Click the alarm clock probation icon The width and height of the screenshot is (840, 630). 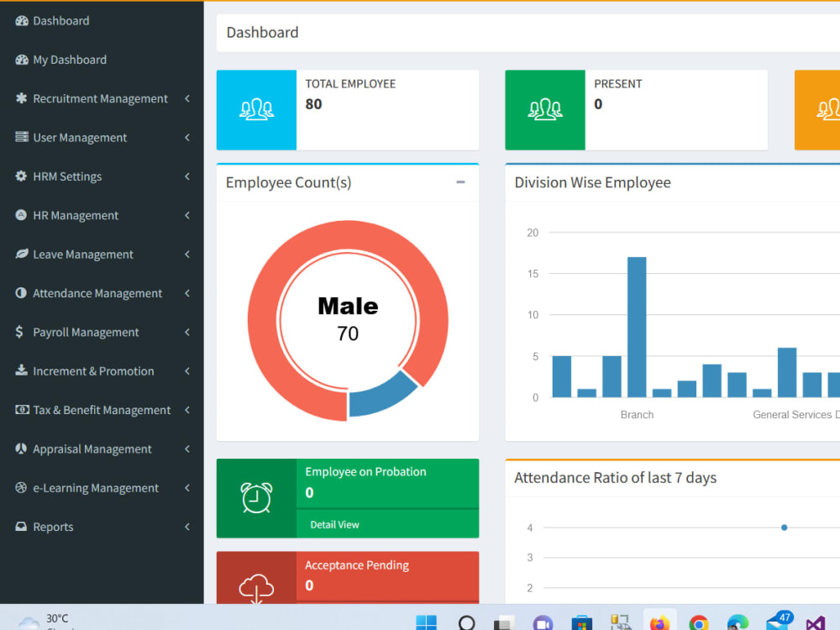(256, 497)
